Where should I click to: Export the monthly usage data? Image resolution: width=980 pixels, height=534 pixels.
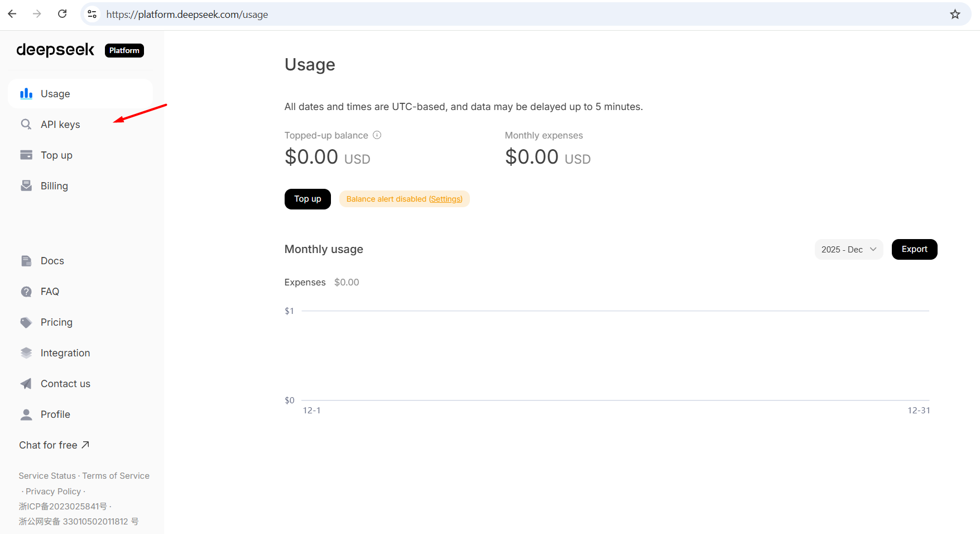(914, 249)
